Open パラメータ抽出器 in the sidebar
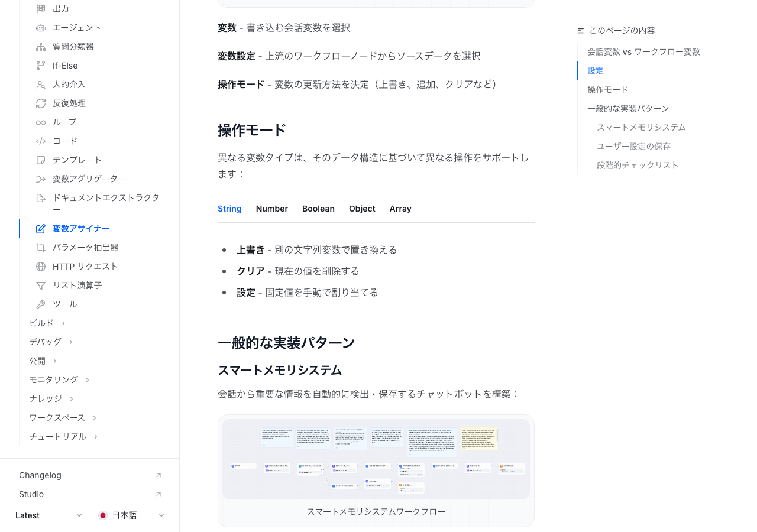The width and height of the screenshot is (757, 532). point(85,248)
